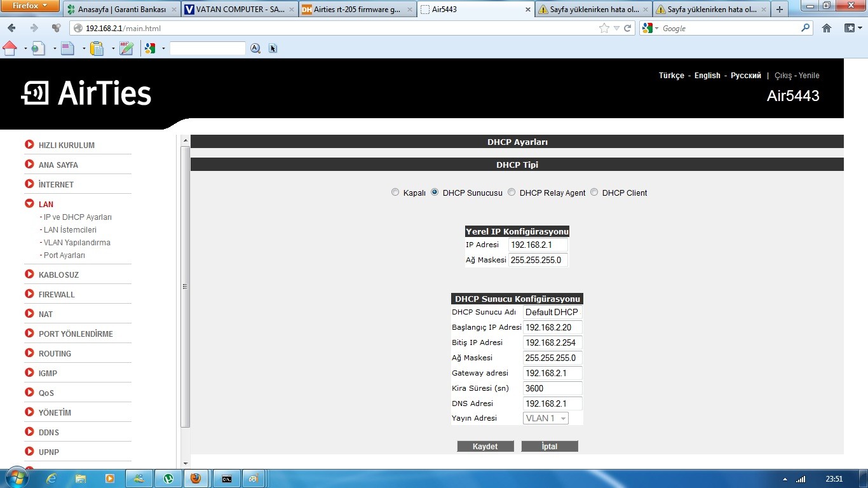Select the DHCP Client radio button
Image resolution: width=868 pixels, height=488 pixels.
594,193
